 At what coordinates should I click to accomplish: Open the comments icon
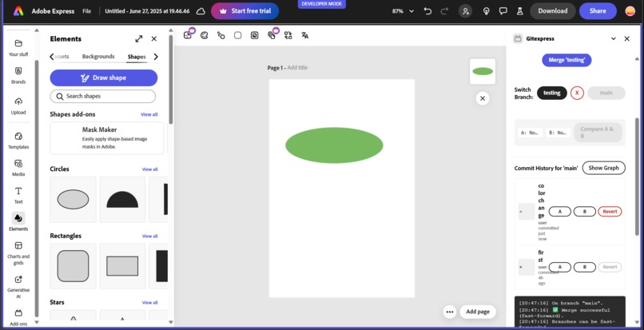(503, 11)
